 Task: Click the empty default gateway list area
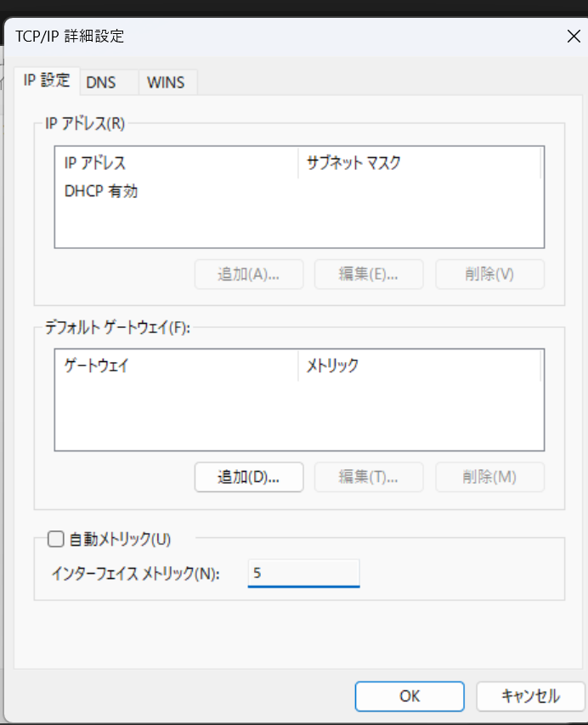pos(297,416)
